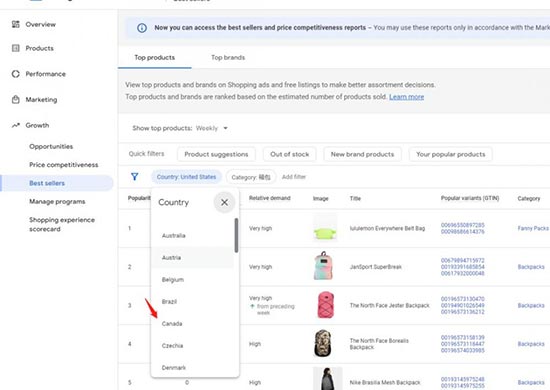
Task: Open Shopping experience scorecard
Action: [x=62, y=224]
